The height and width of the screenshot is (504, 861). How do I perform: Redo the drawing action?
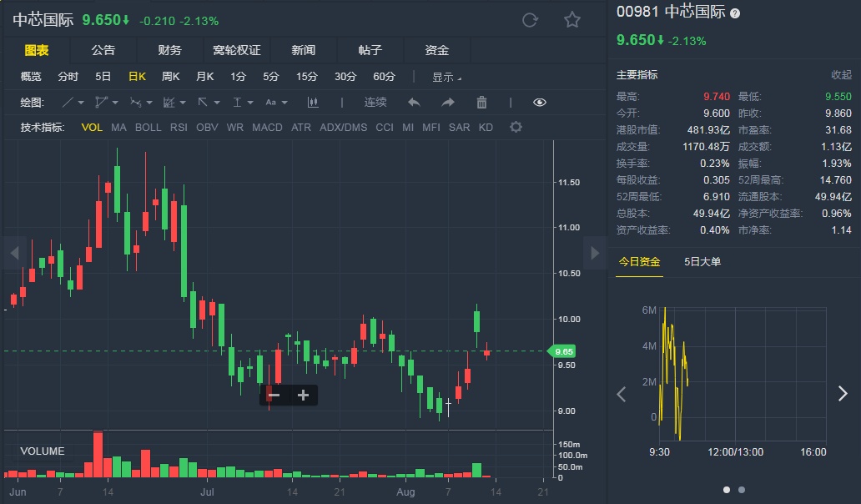(x=448, y=102)
